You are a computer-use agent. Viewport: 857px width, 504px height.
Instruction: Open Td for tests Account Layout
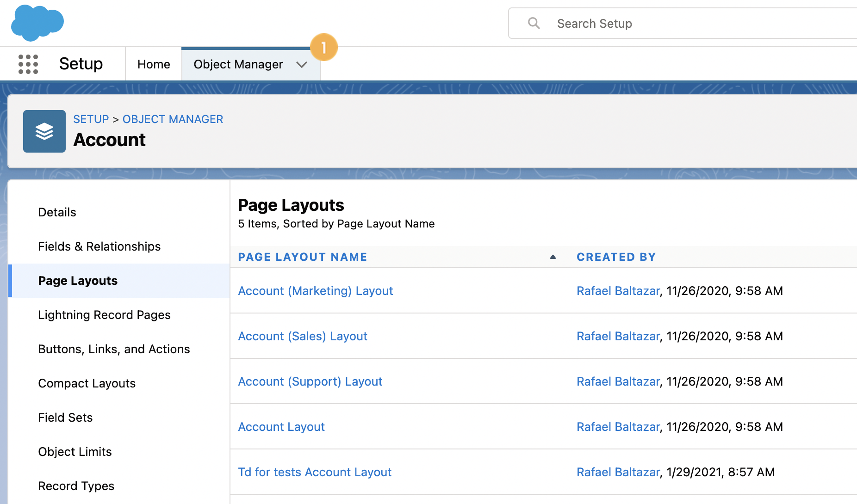pyautogui.click(x=315, y=472)
